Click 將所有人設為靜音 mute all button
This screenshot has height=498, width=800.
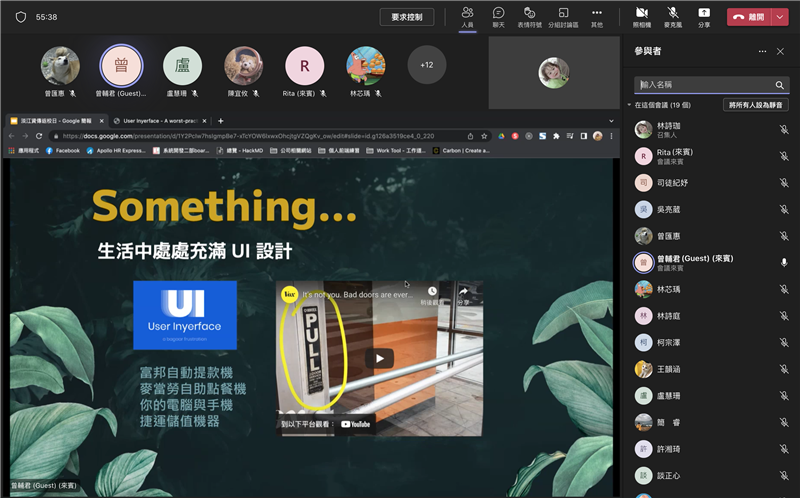[757, 104]
